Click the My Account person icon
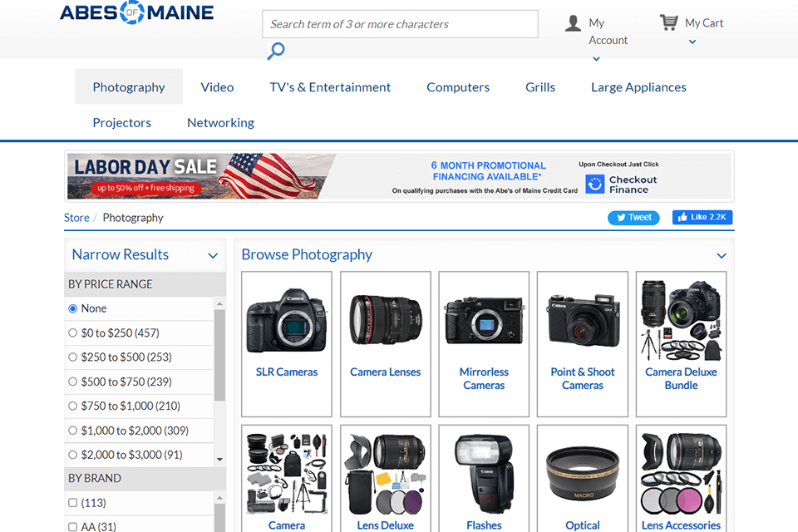798x532 pixels. pyautogui.click(x=573, y=23)
